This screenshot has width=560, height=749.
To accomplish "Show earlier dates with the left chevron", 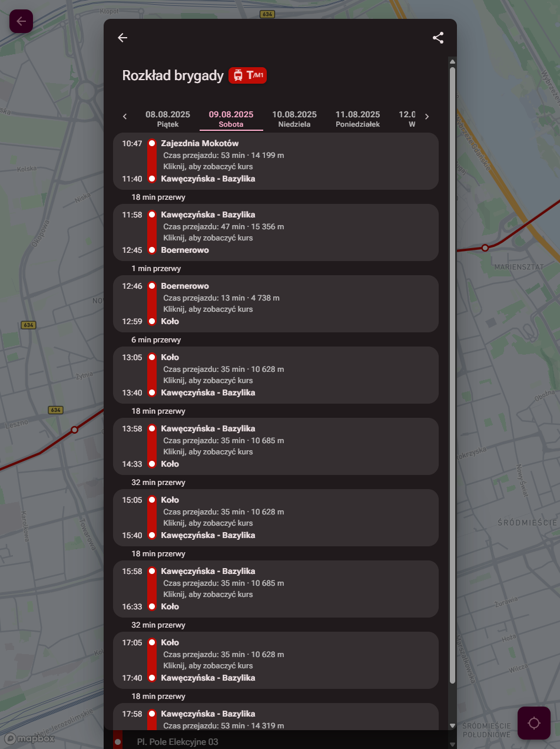I will (125, 117).
